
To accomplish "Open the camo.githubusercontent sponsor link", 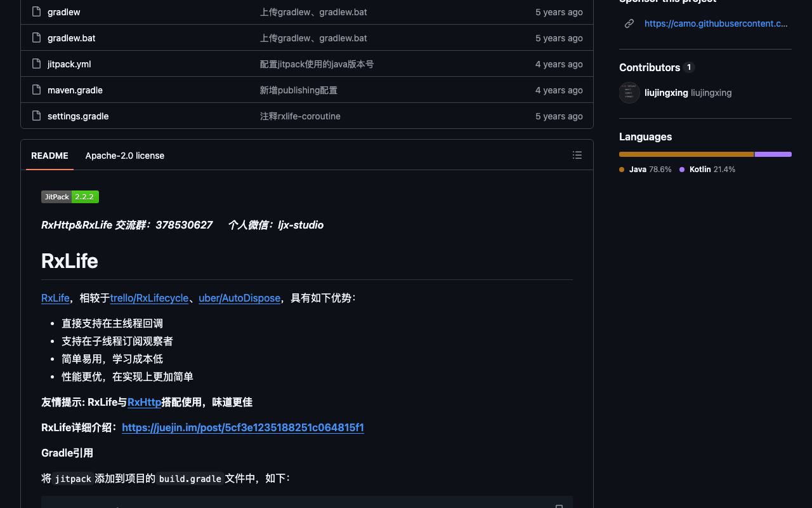I will pos(716,23).
